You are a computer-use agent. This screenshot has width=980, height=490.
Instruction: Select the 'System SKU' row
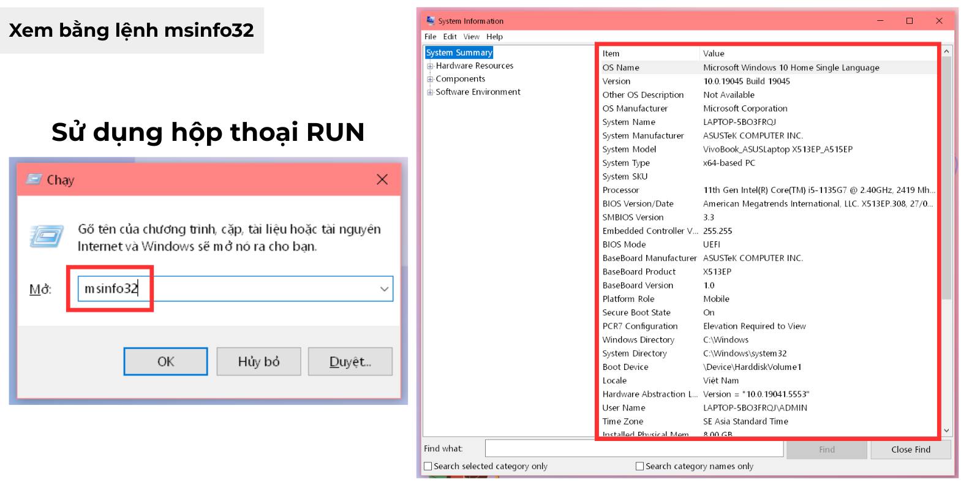(767, 176)
